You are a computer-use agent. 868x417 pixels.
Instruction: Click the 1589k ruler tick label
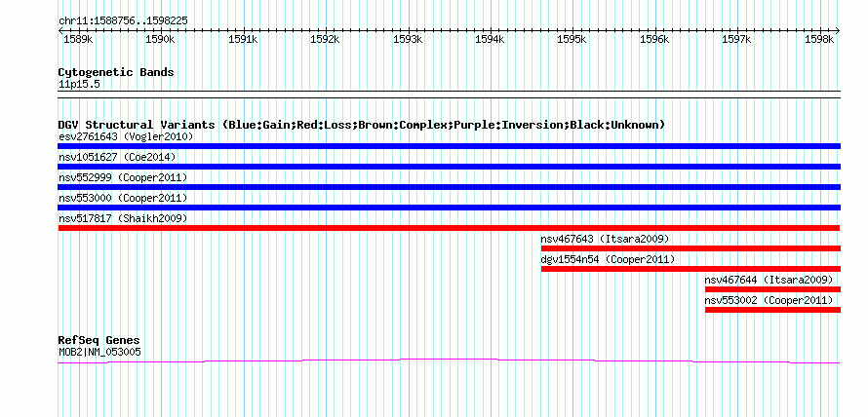click(77, 39)
